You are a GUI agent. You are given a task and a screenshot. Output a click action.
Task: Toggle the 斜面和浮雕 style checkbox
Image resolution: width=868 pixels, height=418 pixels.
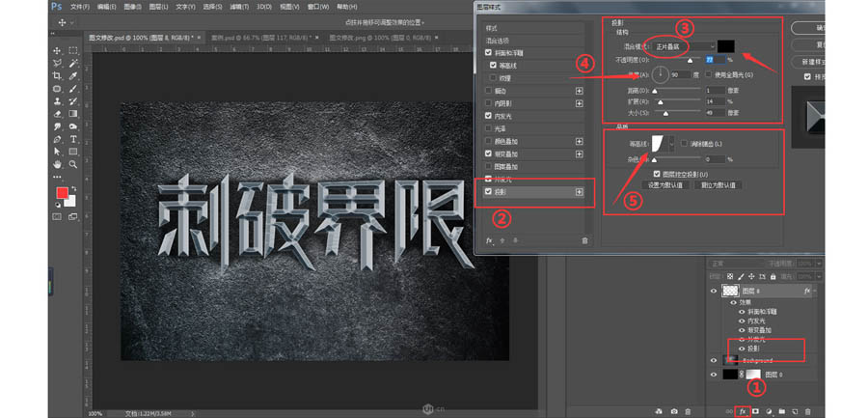(488, 53)
